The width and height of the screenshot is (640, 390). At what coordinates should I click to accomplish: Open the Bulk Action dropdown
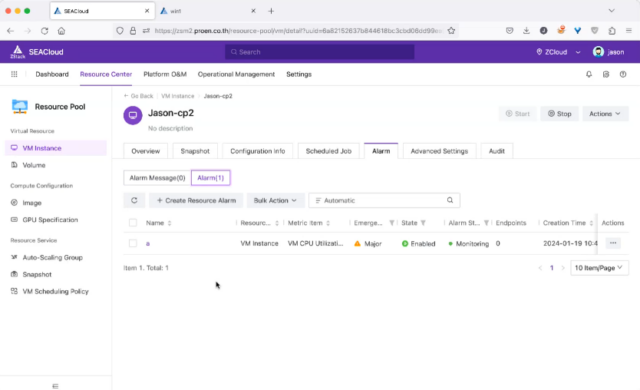[275, 200]
